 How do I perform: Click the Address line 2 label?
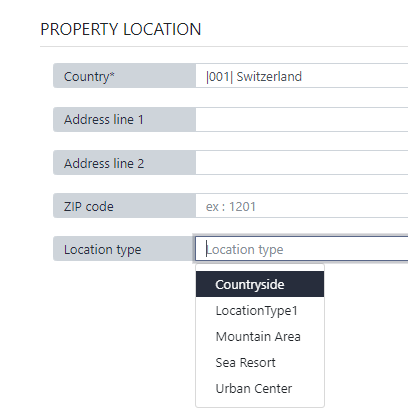(104, 163)
